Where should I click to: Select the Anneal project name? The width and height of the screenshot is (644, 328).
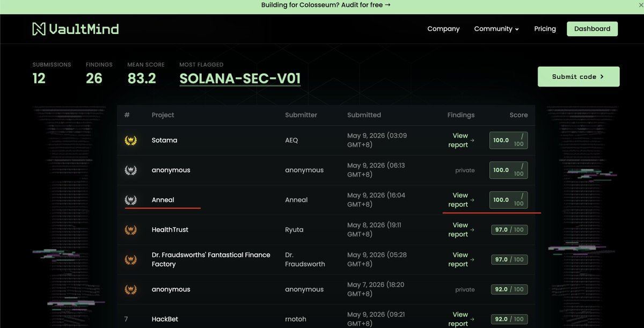click(163, 200)
